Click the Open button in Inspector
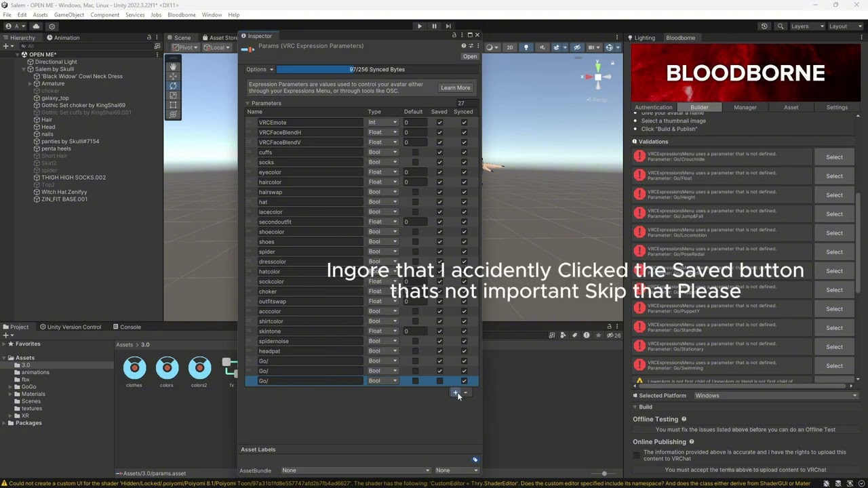Image resolution: width=868 pixels, height=488 pixels. tap(470, 56)
